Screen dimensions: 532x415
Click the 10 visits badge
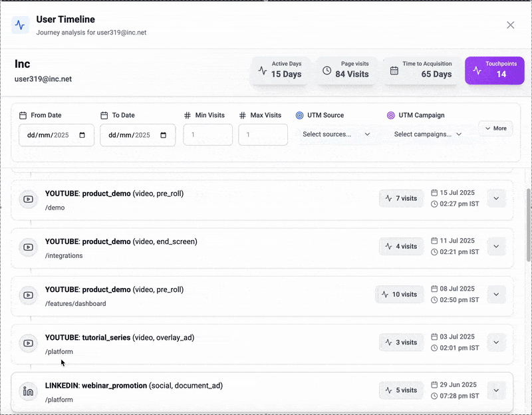pos(400,295)
